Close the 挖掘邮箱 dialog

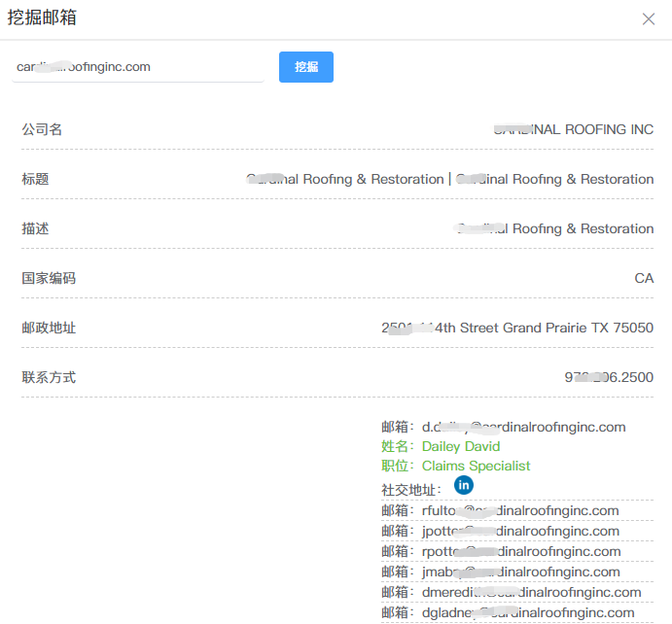[648, 18]
